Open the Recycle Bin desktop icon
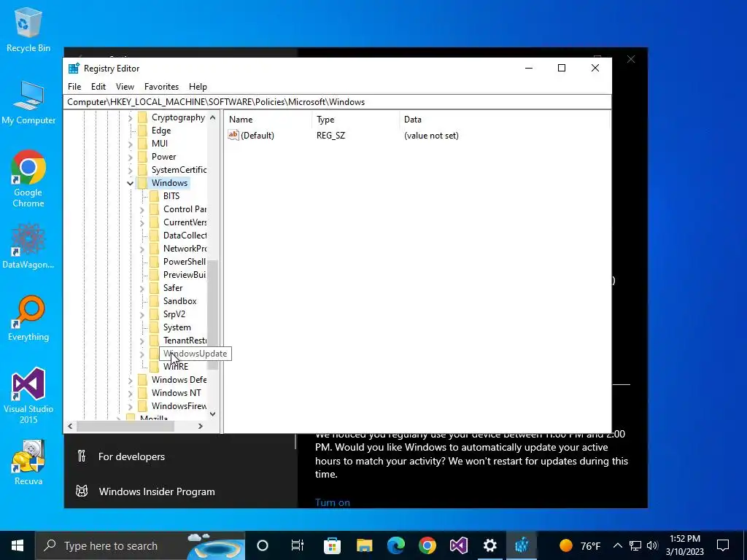This screenshot has width=747, height=560. tap(28, 29)
